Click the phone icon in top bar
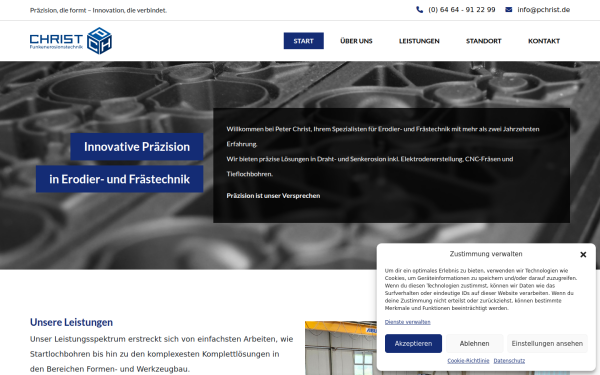 pyautogui.click(x=419, y=10)
